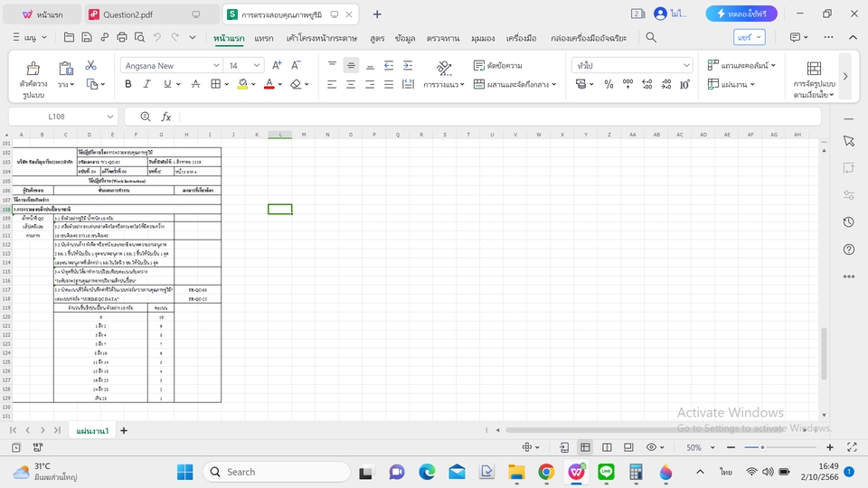
Task: Apply the yellow fill color
Action: coord(242,84)
